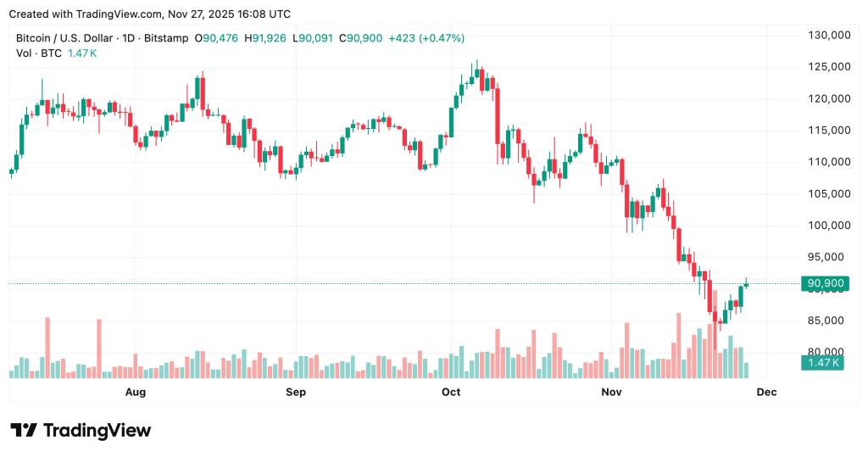Click the TradingView wordmark text
Viewport: 868px width, 457px height.
97,430
